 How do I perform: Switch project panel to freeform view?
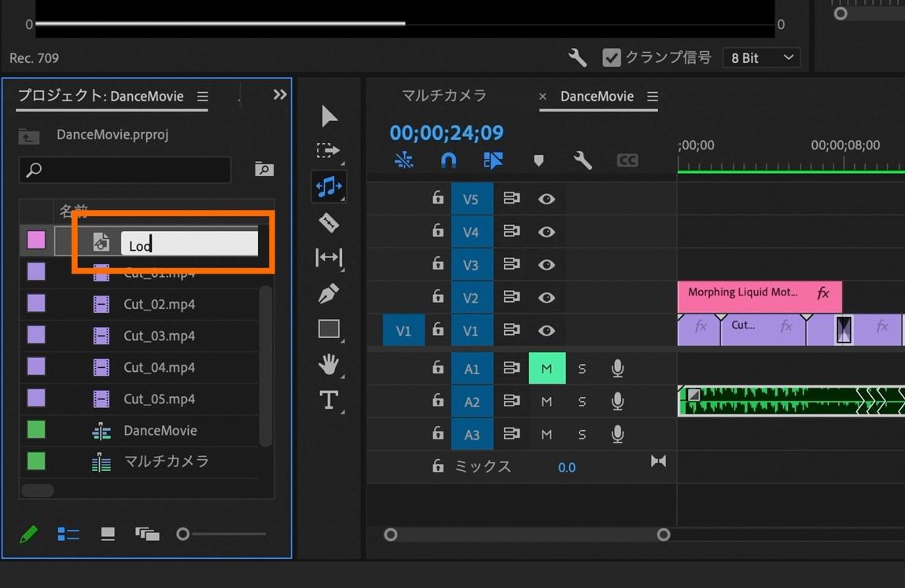tap(147, 535)
